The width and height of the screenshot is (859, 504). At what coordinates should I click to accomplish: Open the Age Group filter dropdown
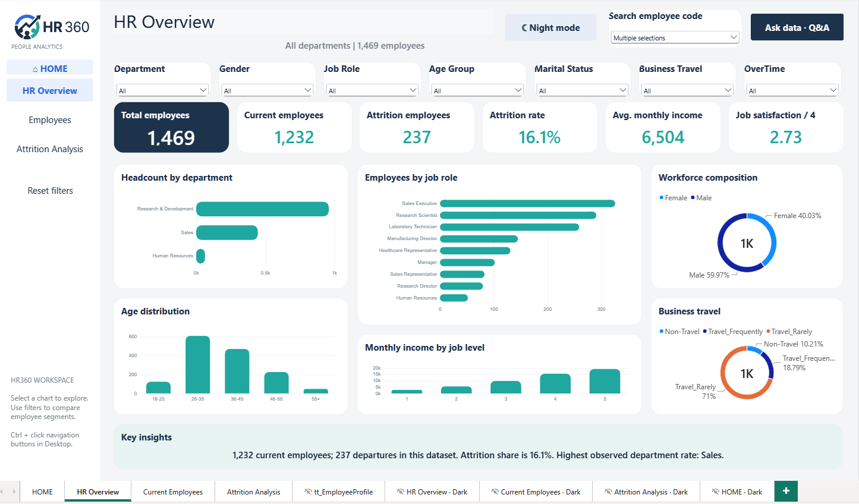[477, 90]
